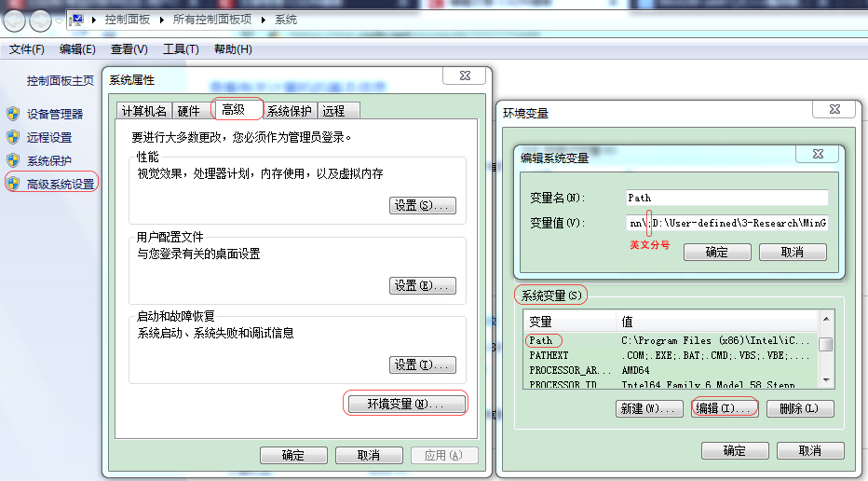Viewport: 868px width, 481px height.
Task: Select the Path system variable row
Action: click(670, 340)
